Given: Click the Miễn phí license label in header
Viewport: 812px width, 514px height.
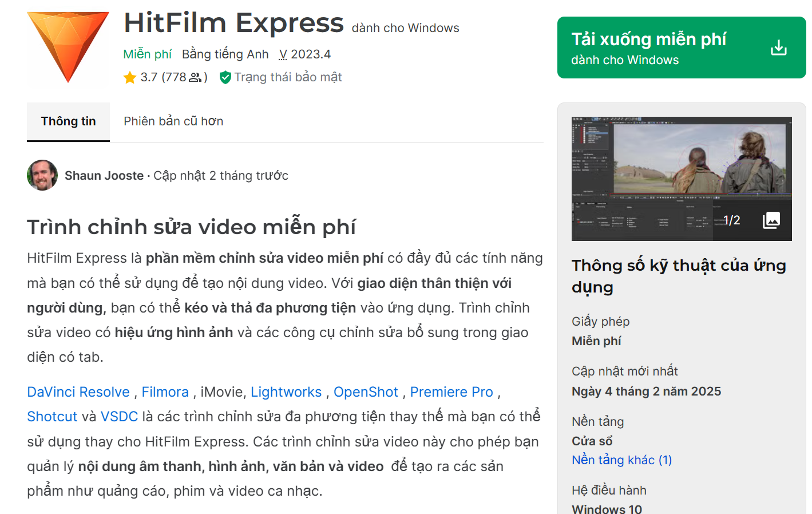Looking at the screenshot, I should coord(147,54).
